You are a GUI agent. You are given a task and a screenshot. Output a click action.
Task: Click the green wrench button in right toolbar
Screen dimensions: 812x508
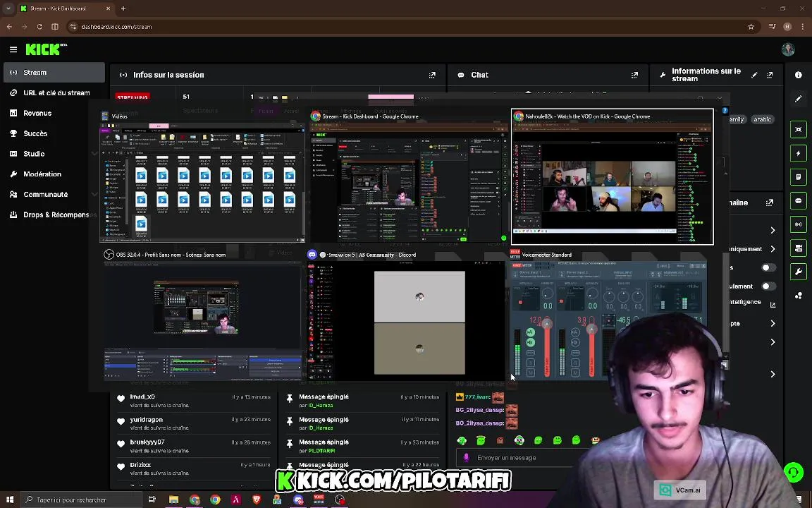(798, 272)
